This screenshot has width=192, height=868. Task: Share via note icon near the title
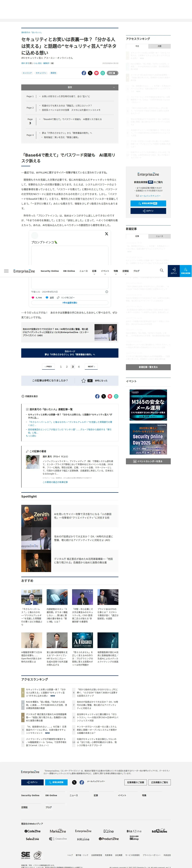103,73
